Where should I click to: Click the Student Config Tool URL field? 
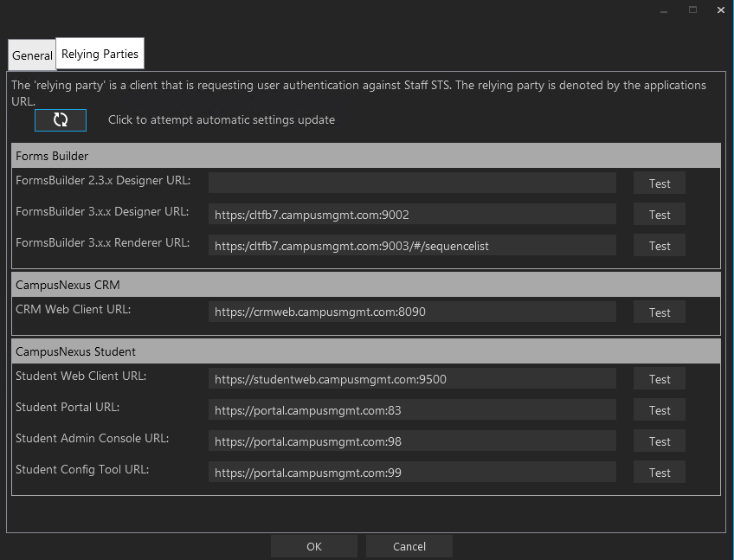pos(412,472)
